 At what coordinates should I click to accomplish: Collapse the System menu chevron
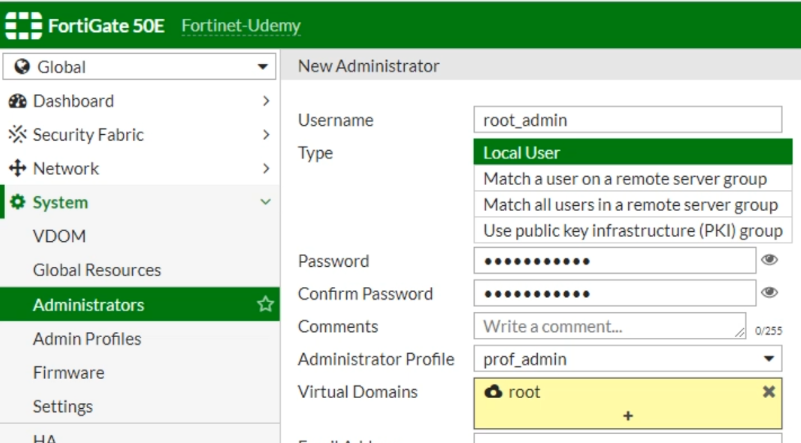tap(265, 202)
